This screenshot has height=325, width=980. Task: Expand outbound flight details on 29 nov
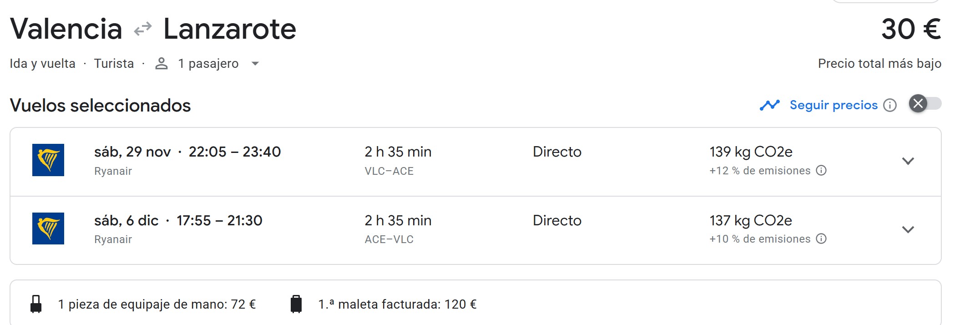(908, 161)
